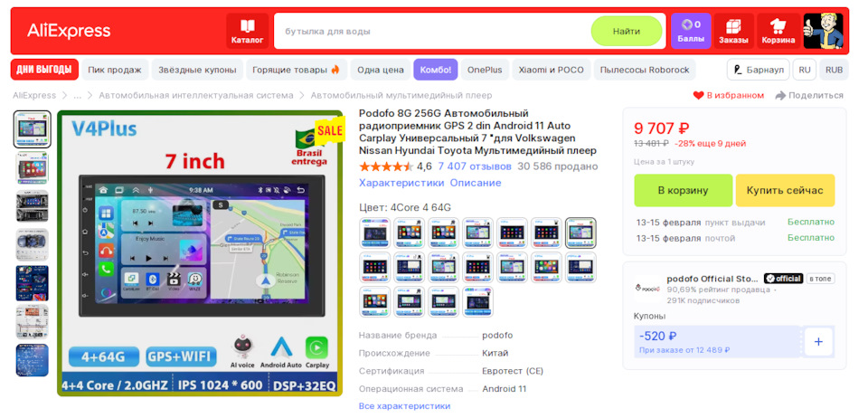868x418 pixels.
Task: Select last color variant in third row
Action: coord(477,301)
